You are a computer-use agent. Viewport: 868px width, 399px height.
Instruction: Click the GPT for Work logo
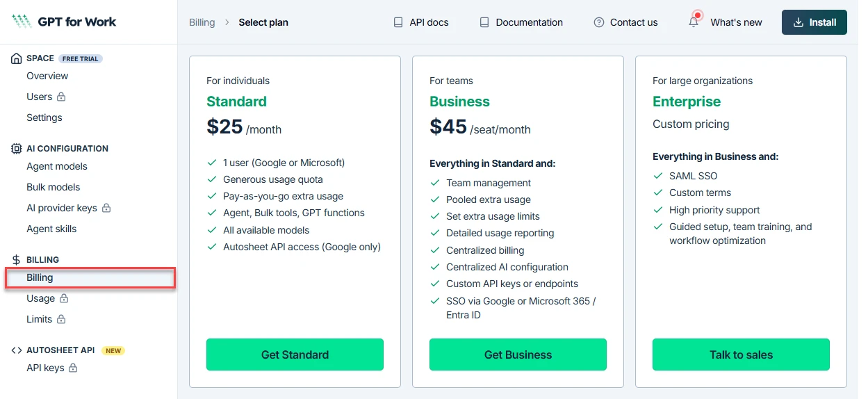click(64, 22)
